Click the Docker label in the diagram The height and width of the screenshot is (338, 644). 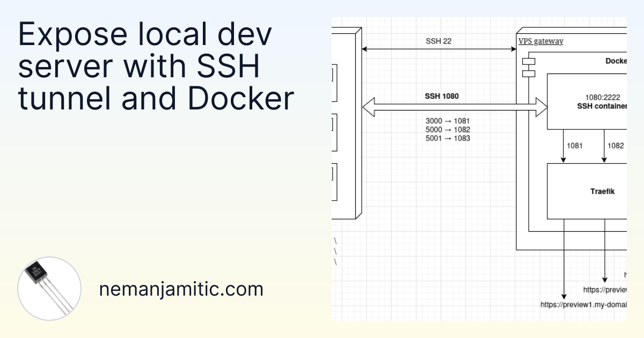[x=615, y=61]
